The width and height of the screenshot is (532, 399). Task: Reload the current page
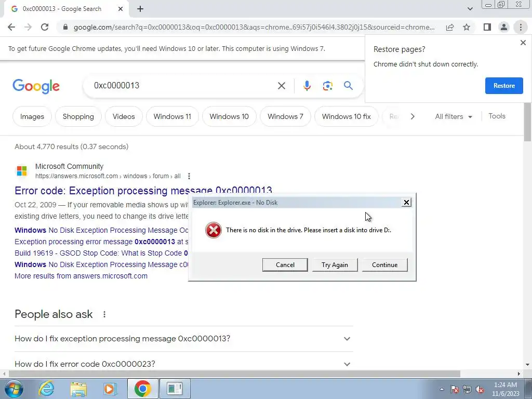[x=45, y=27]
